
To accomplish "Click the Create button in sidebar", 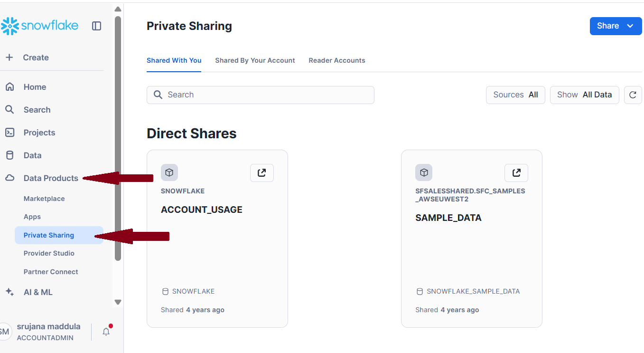I will pos(36,57).
